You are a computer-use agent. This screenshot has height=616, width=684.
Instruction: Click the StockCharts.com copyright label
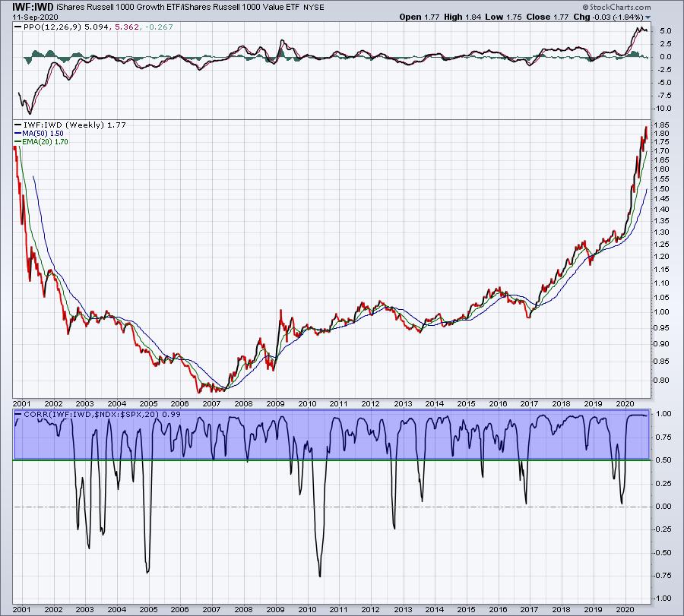pos(616,7)
